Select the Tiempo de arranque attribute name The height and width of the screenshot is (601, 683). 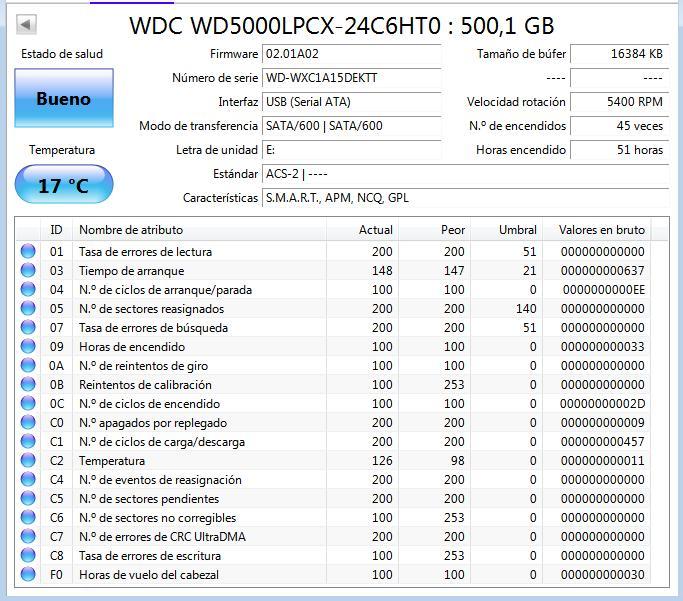[132, 271]
